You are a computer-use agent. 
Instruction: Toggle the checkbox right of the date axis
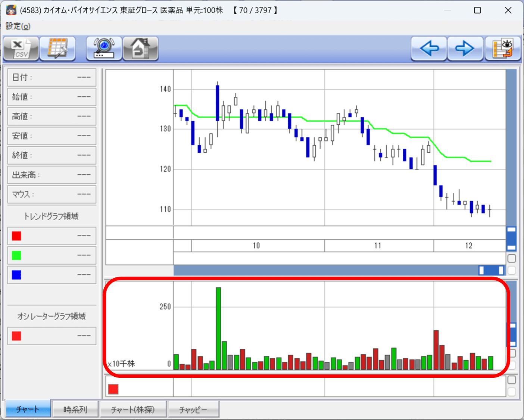[512, 258]
